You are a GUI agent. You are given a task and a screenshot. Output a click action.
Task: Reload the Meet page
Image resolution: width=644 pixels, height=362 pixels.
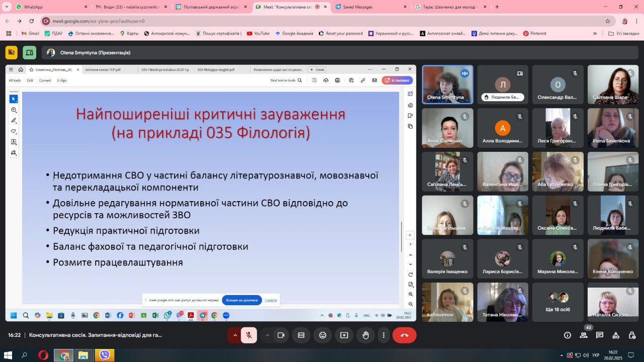32,21
